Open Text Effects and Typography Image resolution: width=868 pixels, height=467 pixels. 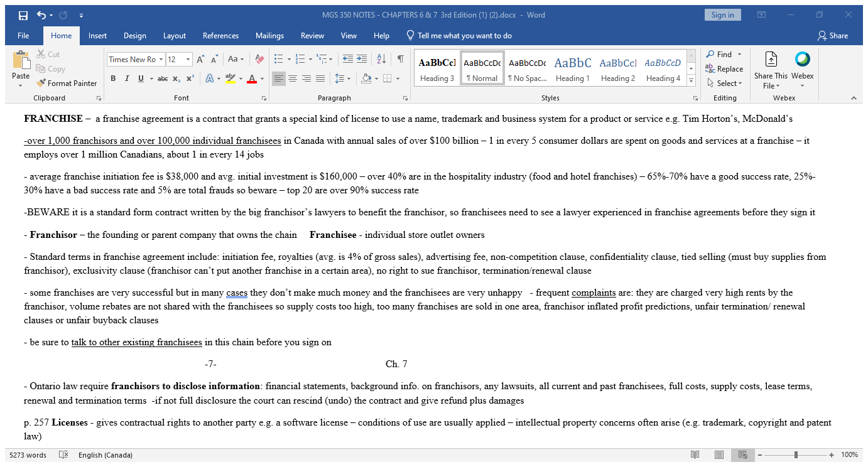point(210,78)
